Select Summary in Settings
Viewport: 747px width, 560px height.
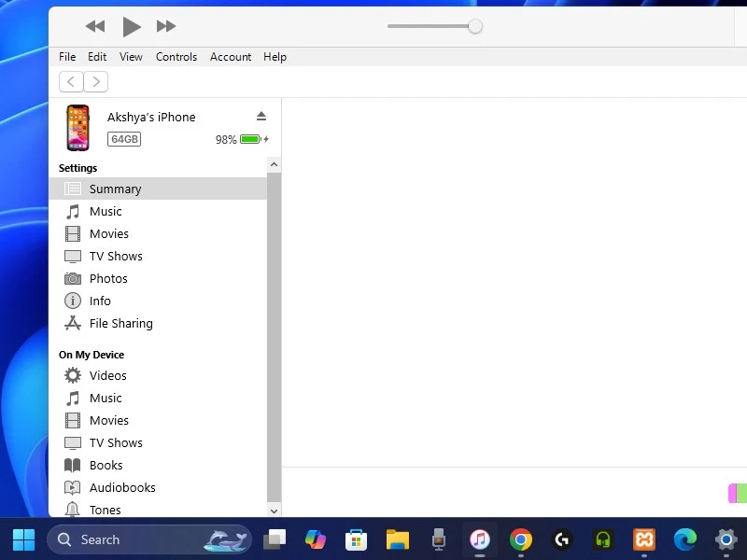(158, 189)
